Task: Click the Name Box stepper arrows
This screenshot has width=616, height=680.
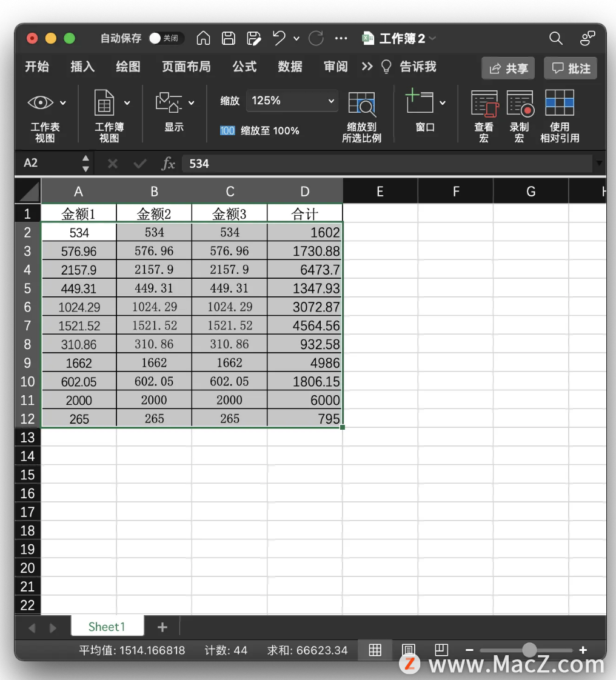Action: coord(85,164)
